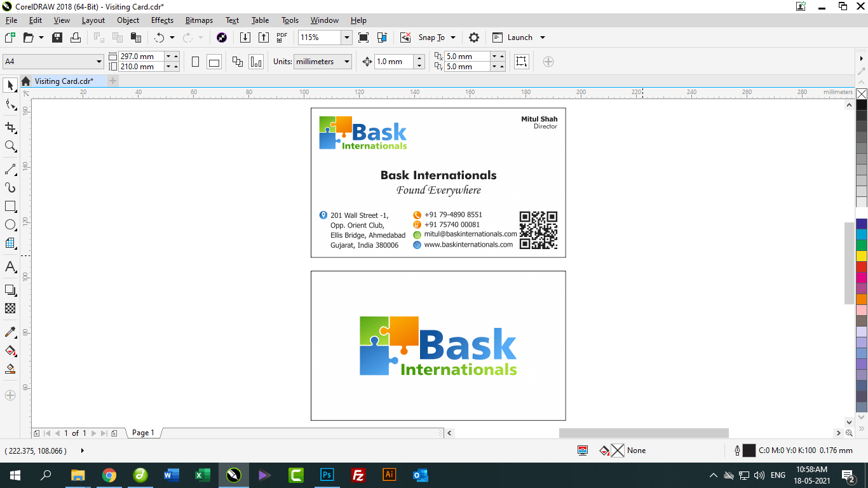Screen dimensions: 868x488
Task: Click the New document icon
Action: [x=10, y=37]
